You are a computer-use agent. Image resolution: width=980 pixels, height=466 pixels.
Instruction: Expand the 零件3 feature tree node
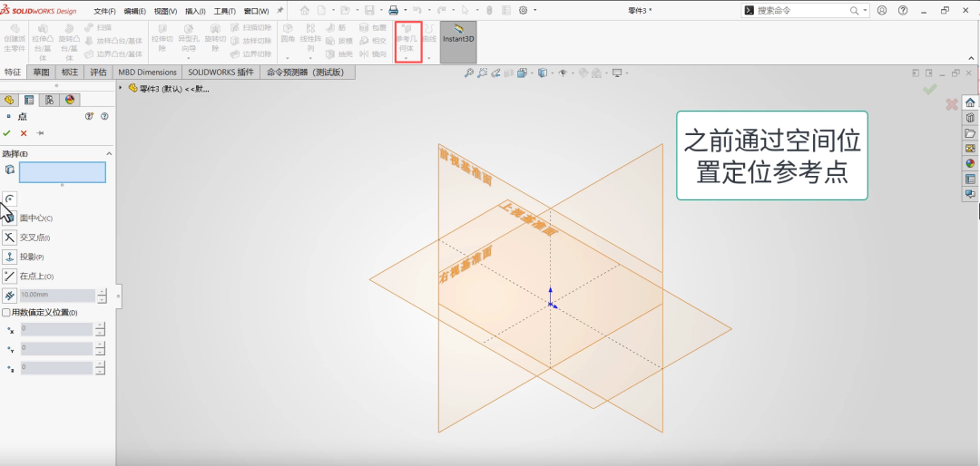pyautogui.click(x=122, y=88)
